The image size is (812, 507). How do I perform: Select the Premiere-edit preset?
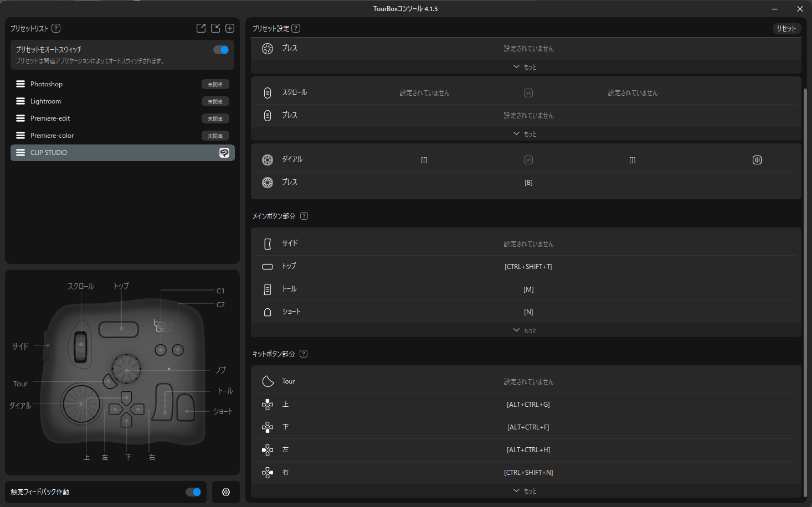pyautogui.click(x=122, y=118)
